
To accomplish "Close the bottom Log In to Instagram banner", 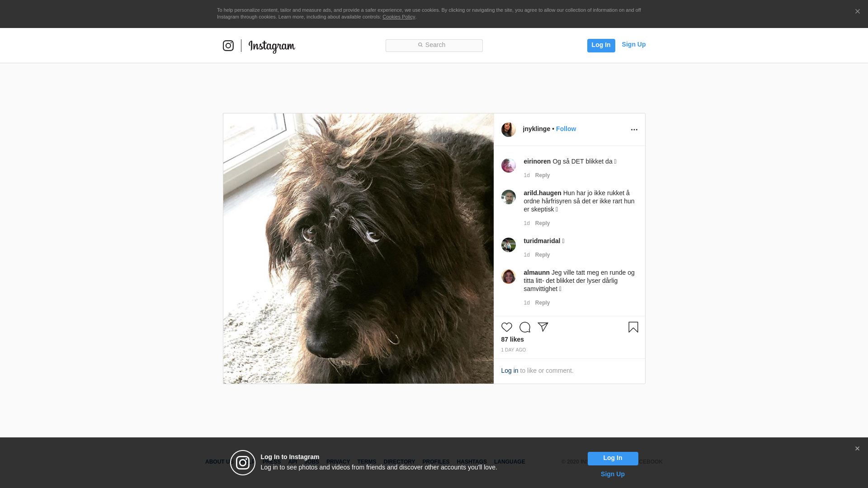I will (x=857, y=449).
